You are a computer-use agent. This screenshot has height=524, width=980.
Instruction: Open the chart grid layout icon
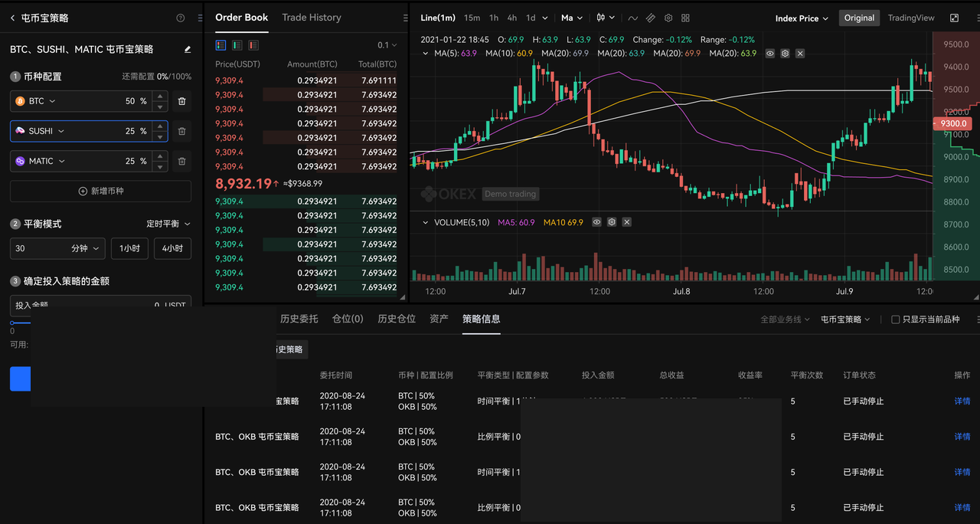(x=685, y=18)
